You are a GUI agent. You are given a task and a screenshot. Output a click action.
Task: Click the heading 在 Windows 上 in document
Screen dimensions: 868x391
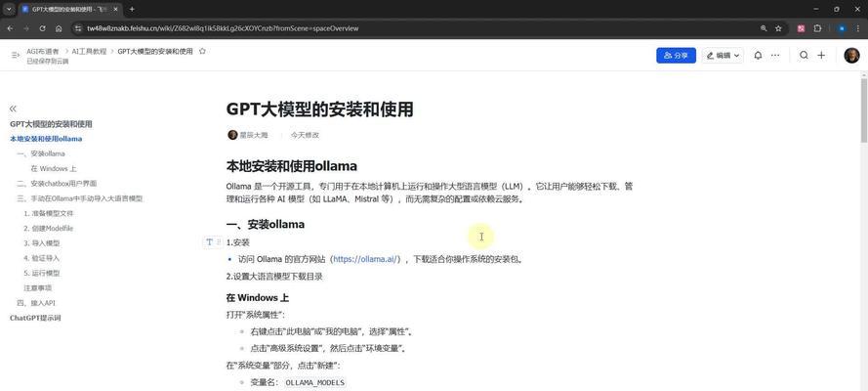click(258, 297)
